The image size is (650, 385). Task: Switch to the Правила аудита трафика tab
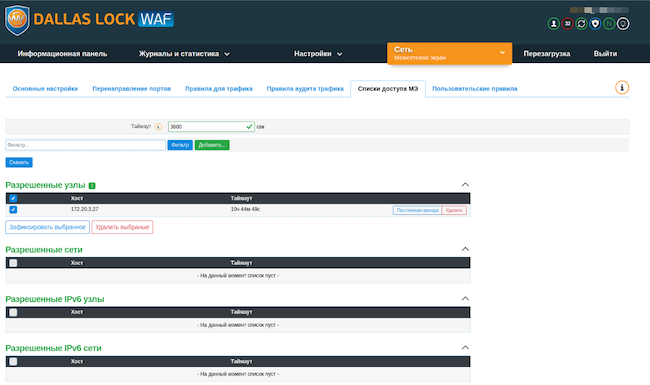point(305,89)
